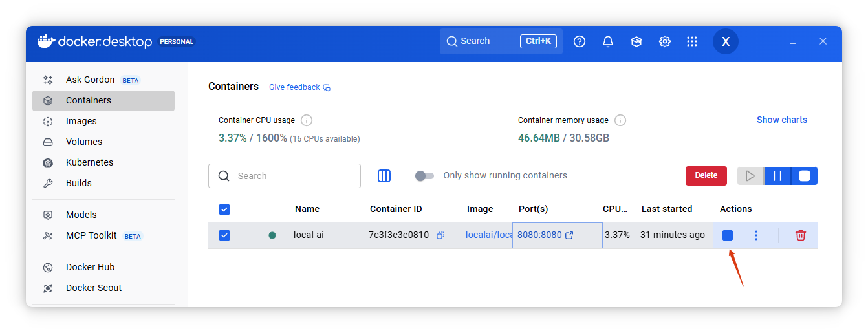The image size is (868, 333).
Task: Maximize the Docker Desktop window
Action: (793, 41)
